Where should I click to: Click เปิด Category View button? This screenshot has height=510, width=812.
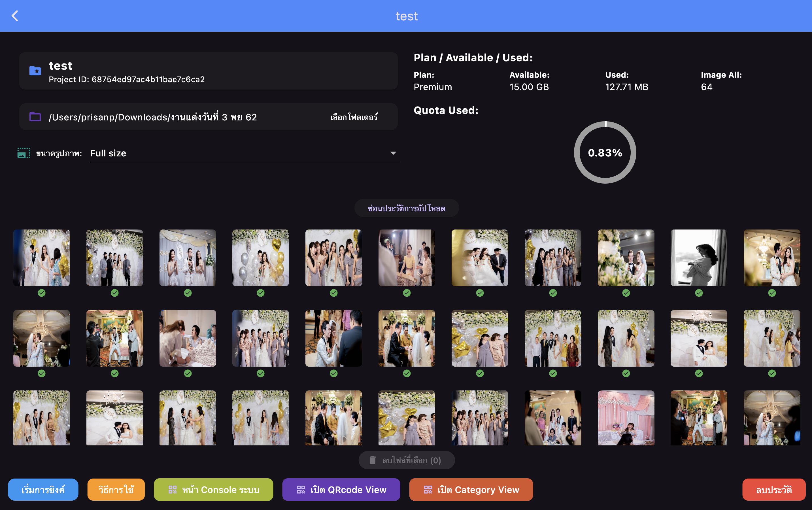(471, 489)
